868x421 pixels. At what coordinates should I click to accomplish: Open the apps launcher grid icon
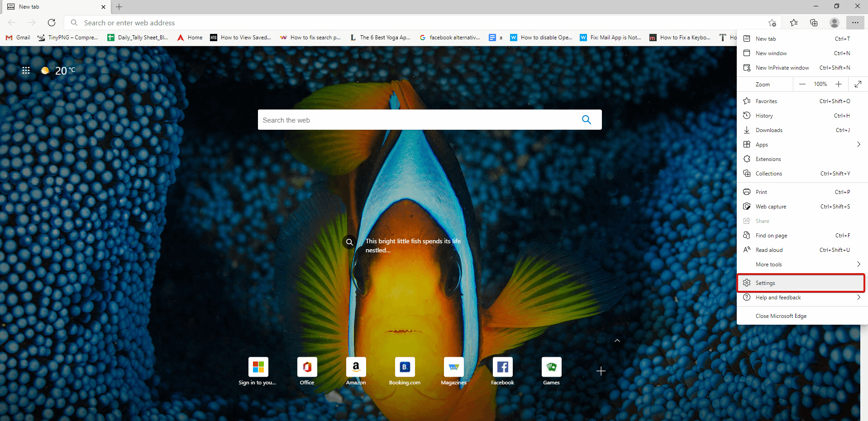[26, 70]
